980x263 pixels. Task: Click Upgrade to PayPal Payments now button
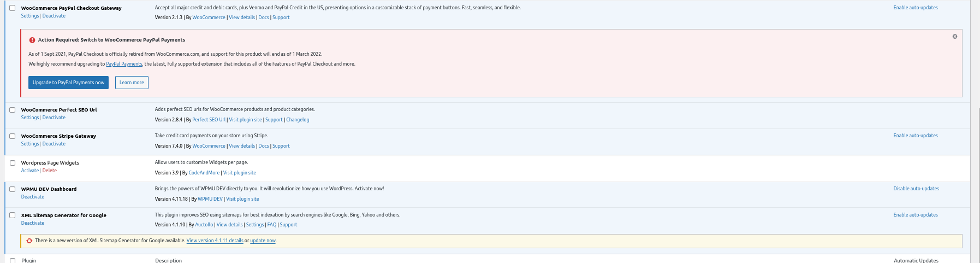click(68, 83)
